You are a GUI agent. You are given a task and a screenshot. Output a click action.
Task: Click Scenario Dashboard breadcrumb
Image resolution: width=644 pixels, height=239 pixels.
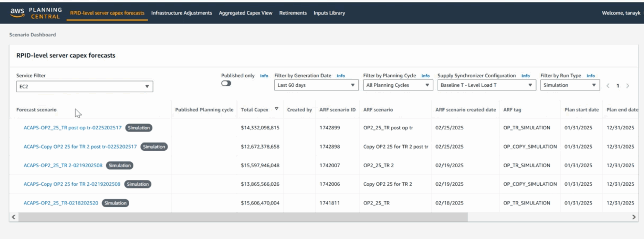pos(32,35)
